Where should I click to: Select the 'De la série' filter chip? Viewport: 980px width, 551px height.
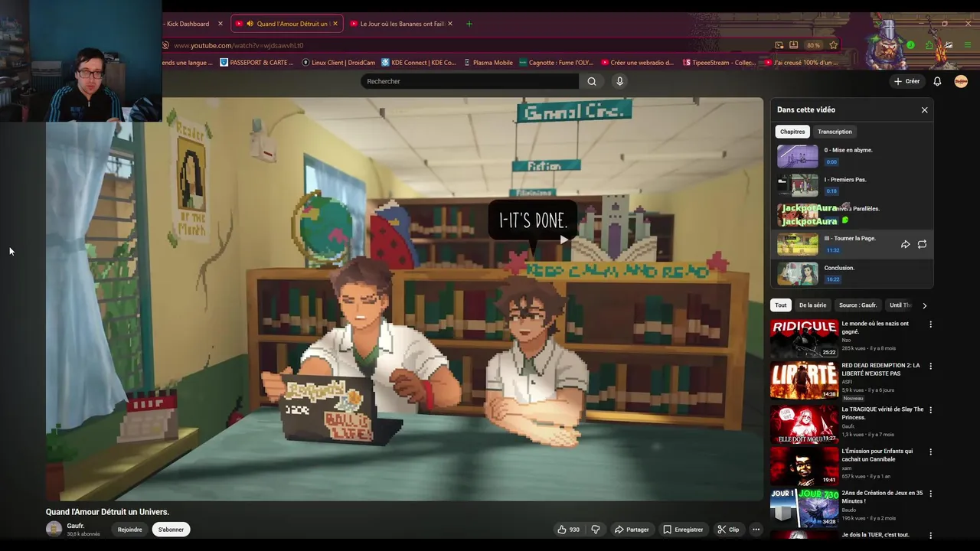pyautogui.click(x=812, y=305)
